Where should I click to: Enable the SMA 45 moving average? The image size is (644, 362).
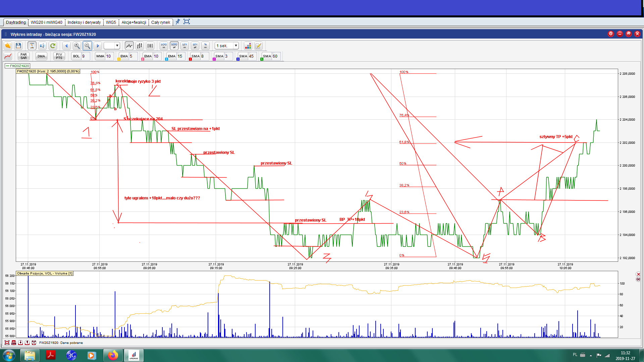pos(243,56)
